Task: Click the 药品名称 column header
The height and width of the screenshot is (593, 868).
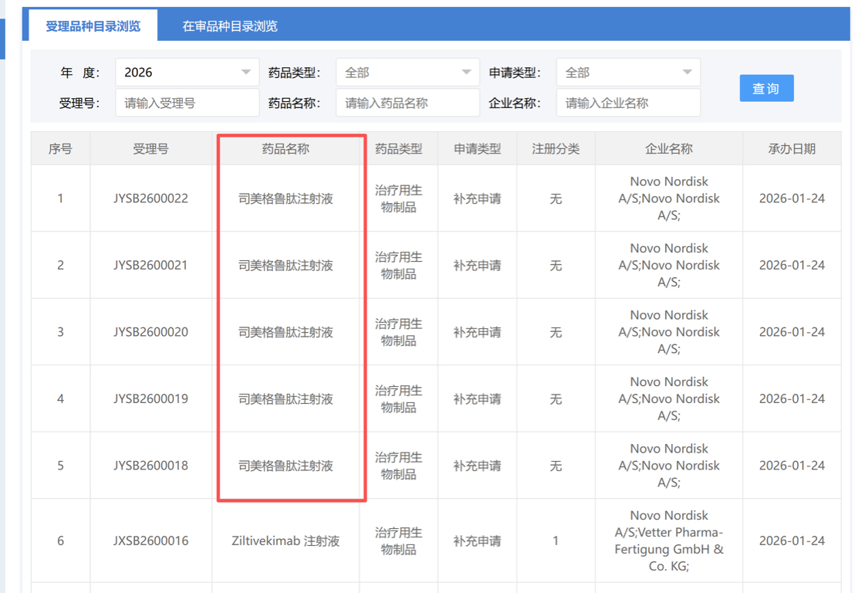Action: click(x=285, y=148)
